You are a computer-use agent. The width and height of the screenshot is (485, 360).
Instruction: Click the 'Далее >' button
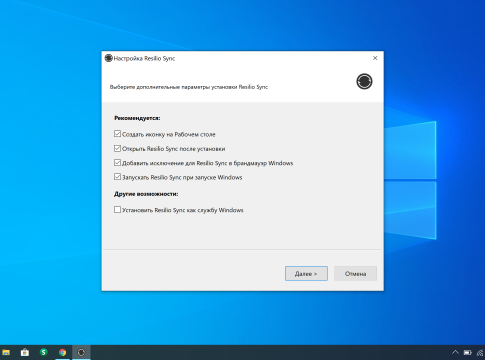[x=306, y=273]
